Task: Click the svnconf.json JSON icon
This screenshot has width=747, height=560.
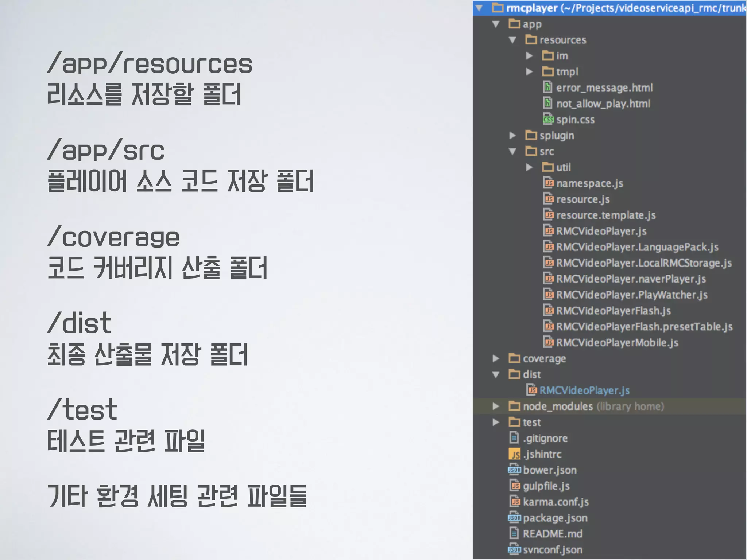Action: pos(514,549)
